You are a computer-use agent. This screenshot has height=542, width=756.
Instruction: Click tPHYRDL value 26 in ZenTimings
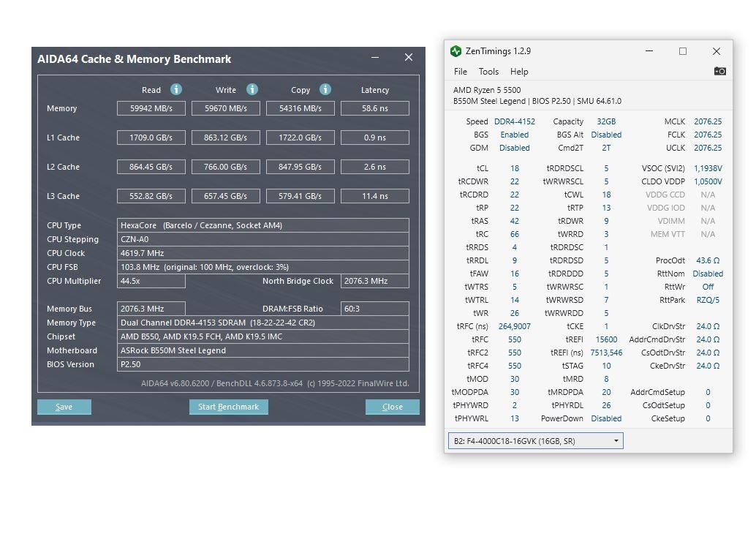[x=606, y=405]
